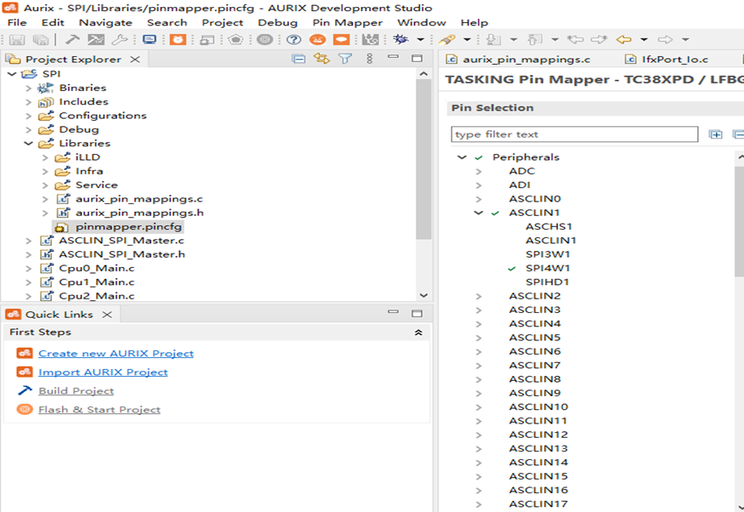This screenshot has height=512, width=744.
Task: Click the help question mark toolbar icon
Action: [x=294, y=40]
